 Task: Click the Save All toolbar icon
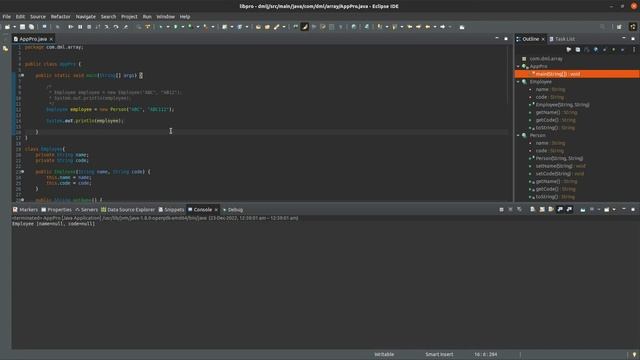click(31, 27)
